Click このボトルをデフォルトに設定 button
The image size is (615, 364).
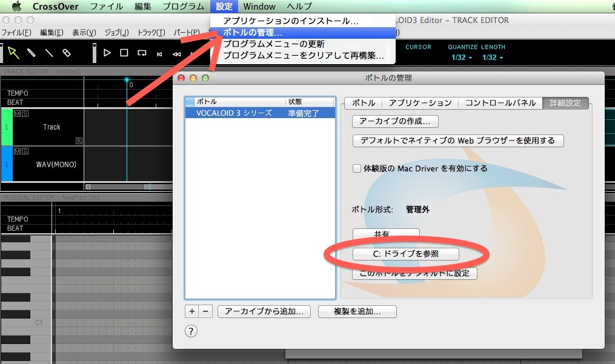coord(414,273)
